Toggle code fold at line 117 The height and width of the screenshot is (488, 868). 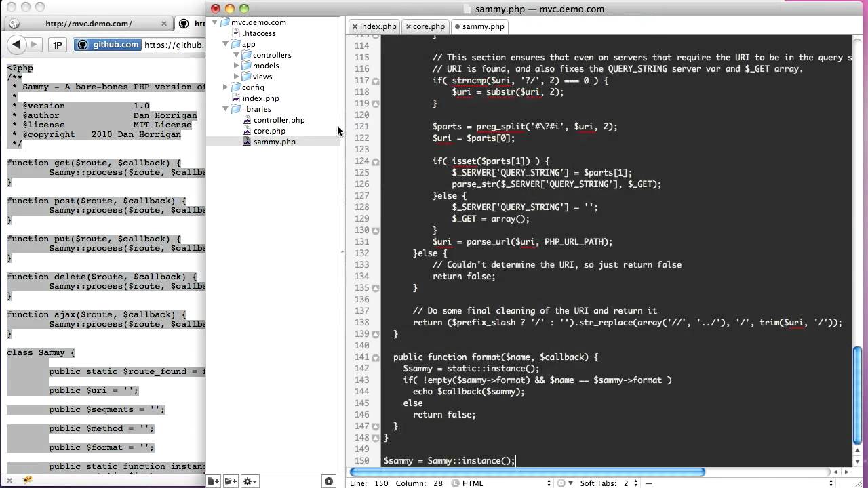pos(376,81)
